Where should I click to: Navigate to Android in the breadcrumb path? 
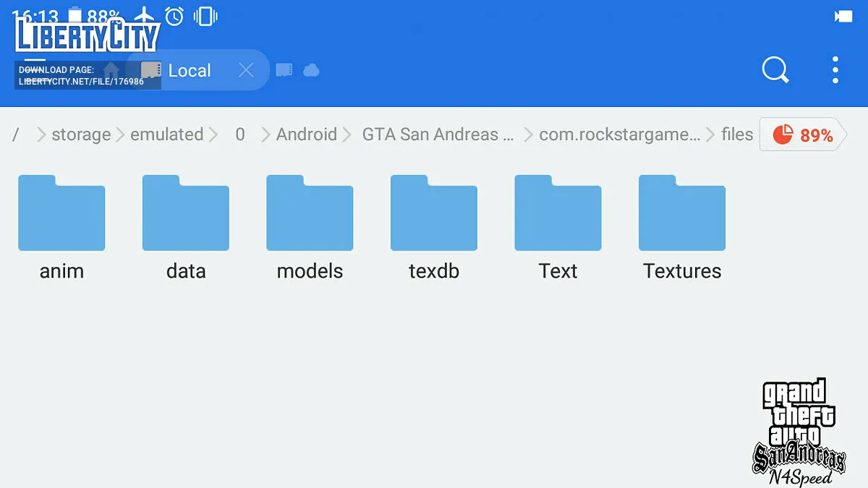[x=307, y=134]
